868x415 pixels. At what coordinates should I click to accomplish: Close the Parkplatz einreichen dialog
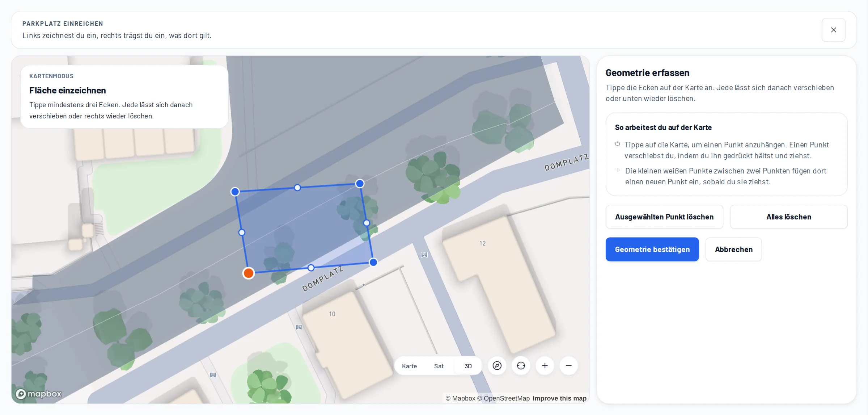834,30
